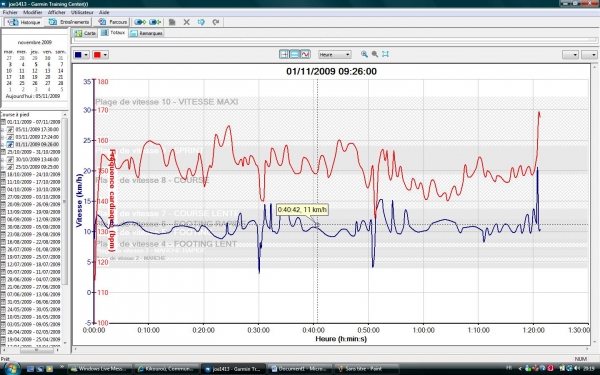The image size is (600, 375).
Task: Open Sans titre Paint taskbar button
Action: point(366,369)
